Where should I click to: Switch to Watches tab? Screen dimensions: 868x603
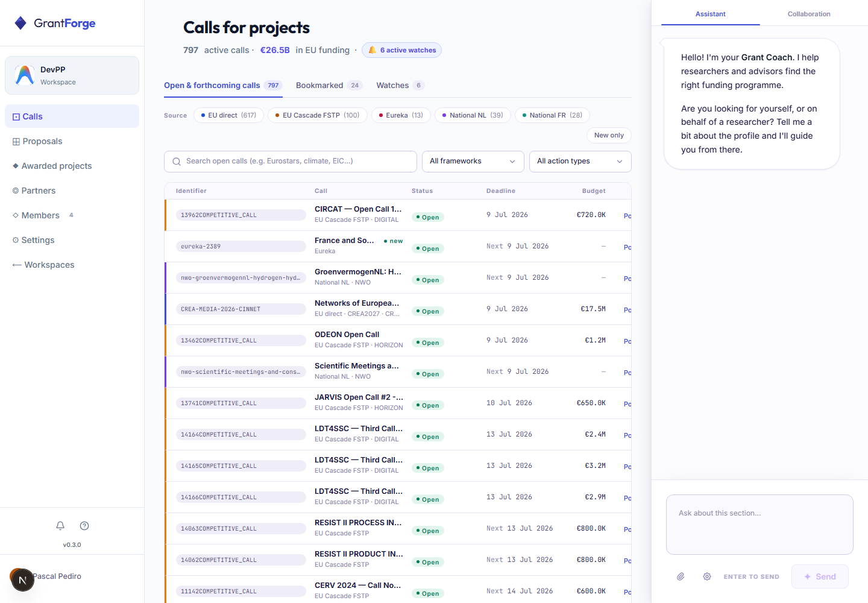click(400, 86)
